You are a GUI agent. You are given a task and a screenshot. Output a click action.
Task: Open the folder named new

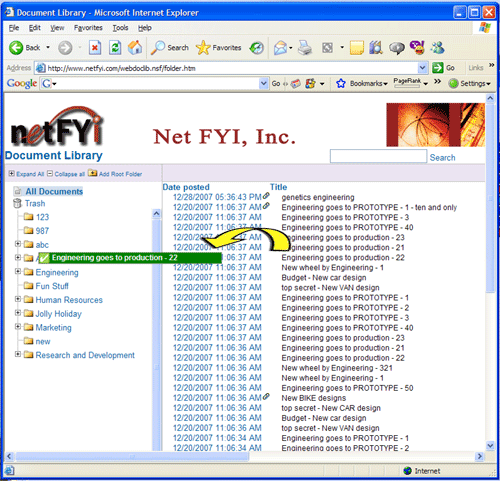point(43,342)
